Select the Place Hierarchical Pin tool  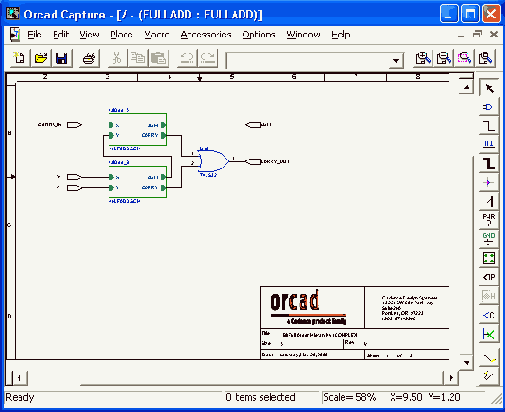pos(489,296)
